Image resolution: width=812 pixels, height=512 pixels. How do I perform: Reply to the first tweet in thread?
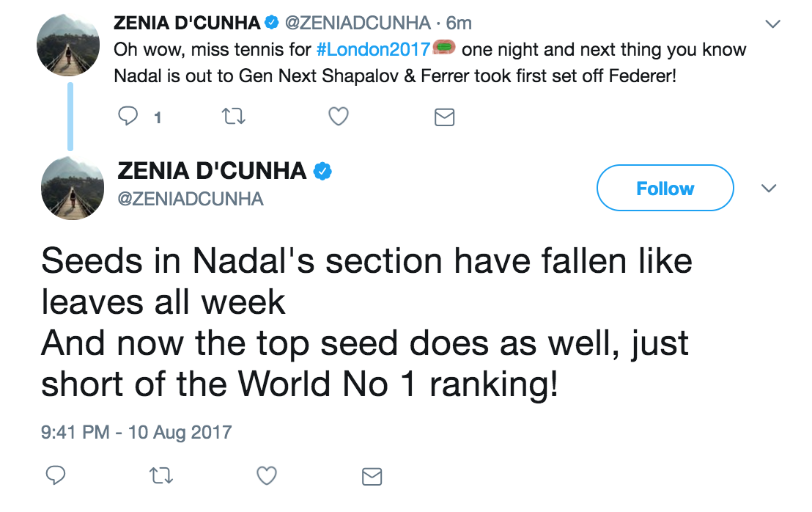click(128, 117)
